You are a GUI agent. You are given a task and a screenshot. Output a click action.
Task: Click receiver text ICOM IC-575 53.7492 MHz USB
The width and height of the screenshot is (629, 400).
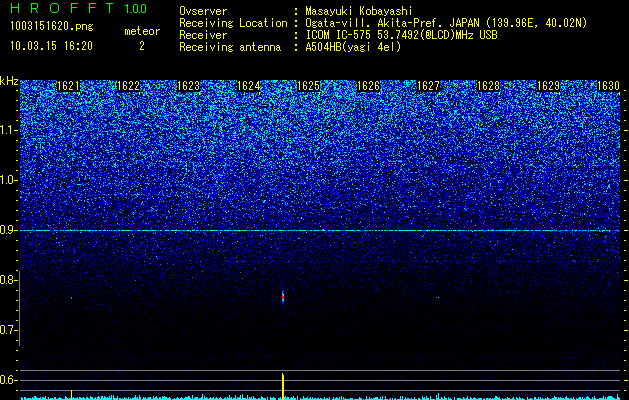pyautogui.click(x=401, y=35)
